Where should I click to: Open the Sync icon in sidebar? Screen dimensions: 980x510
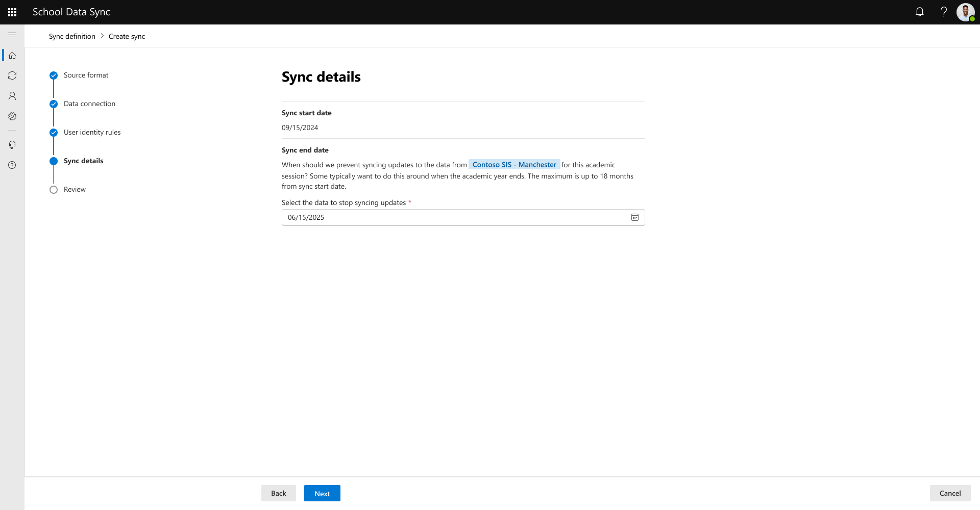tap(12, 75)
